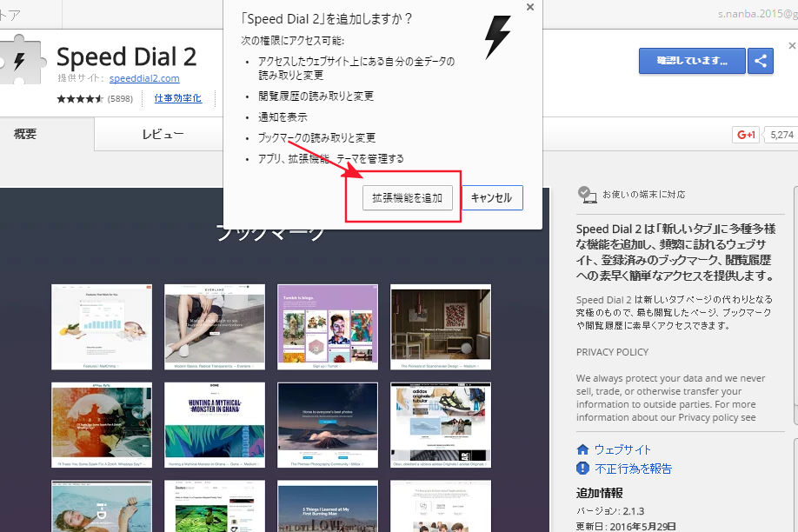Image resolution: width=798 pixels, height=532 pixels.
Task: Click the 不正行為を報告 link
Action: pyautogui.click(x=633, y=469)
